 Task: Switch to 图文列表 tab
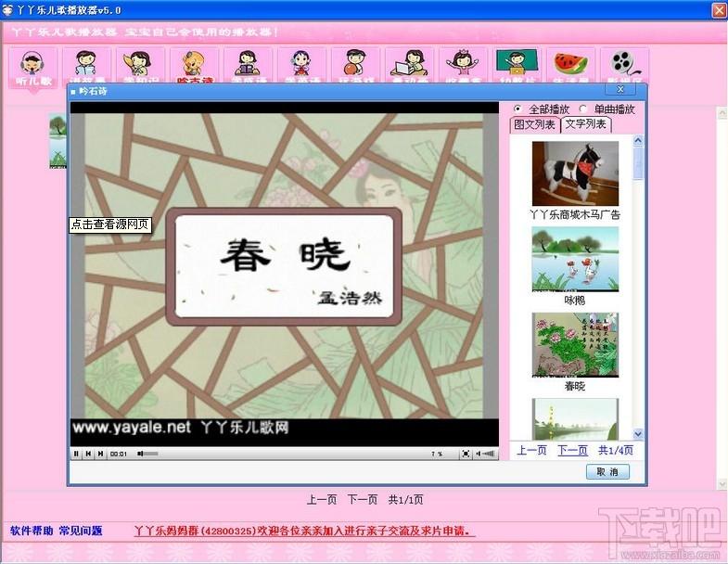(534, 124)
